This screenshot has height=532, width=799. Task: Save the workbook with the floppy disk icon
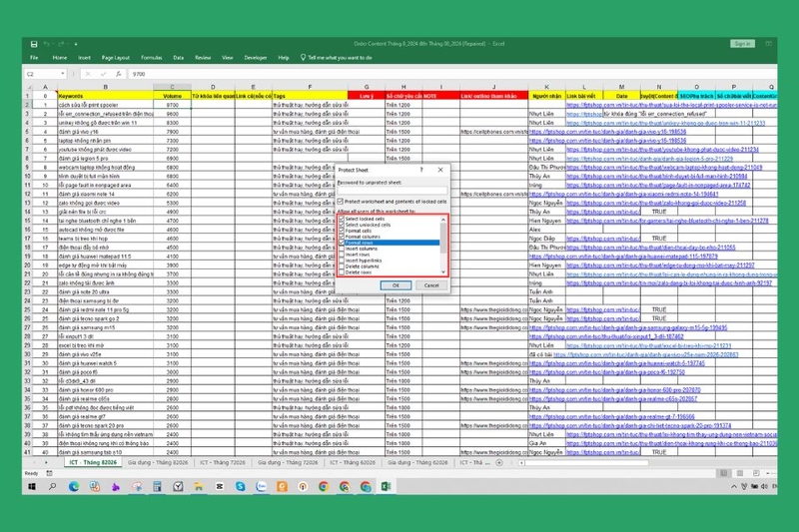point(34,44)
